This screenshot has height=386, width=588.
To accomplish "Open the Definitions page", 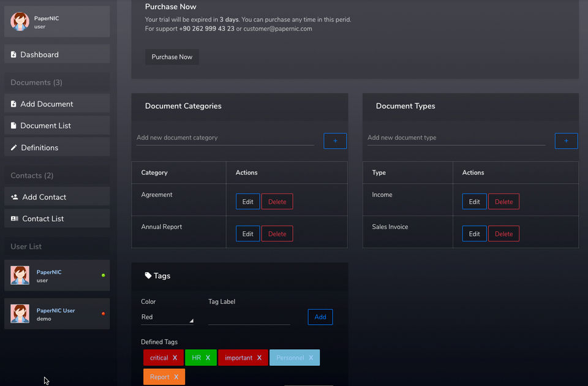I will [x=57, y=148].
